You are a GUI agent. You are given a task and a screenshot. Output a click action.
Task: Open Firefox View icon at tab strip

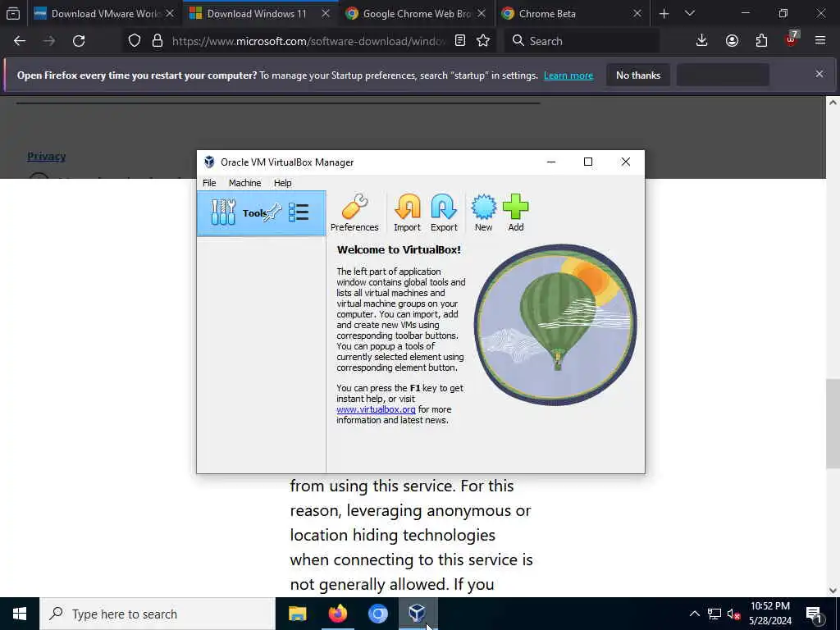13,14
